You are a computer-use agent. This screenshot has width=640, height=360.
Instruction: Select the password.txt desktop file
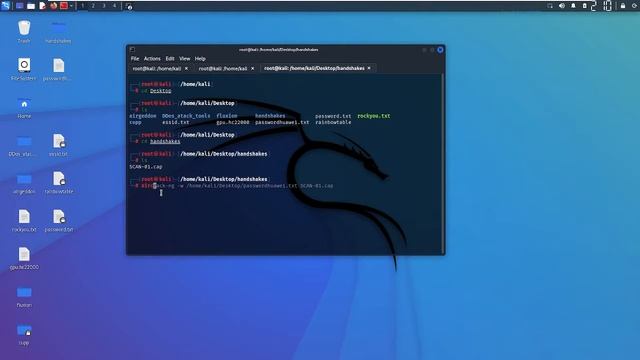(58, 221)
